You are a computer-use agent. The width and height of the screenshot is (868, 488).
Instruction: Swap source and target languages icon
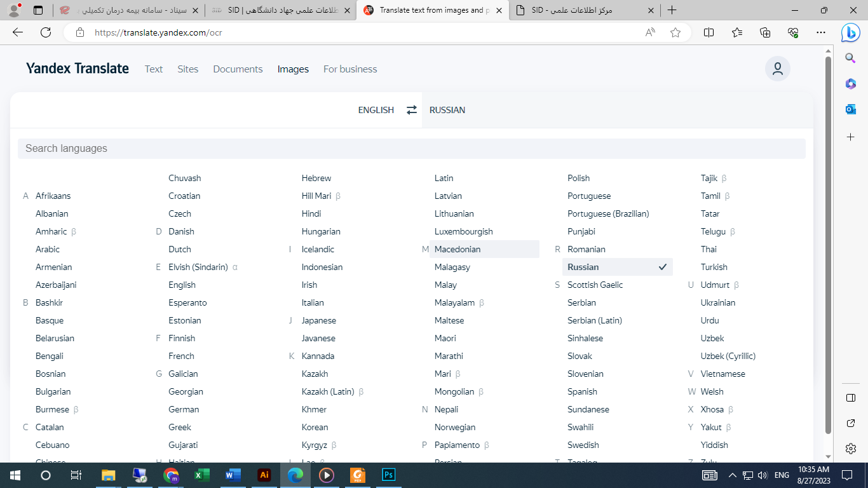412,110
